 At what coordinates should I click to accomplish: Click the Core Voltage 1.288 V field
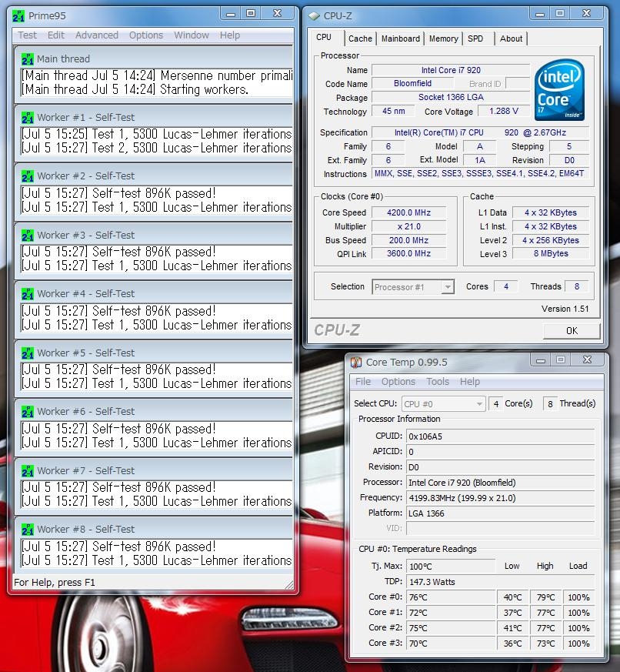pos(504,111)
